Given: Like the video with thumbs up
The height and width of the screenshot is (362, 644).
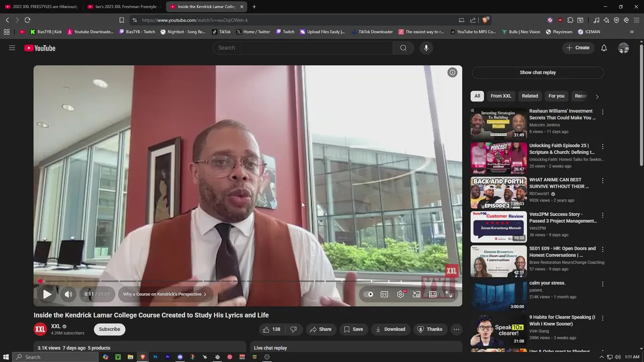Looking at the screenshot, I should coord(271,329).
